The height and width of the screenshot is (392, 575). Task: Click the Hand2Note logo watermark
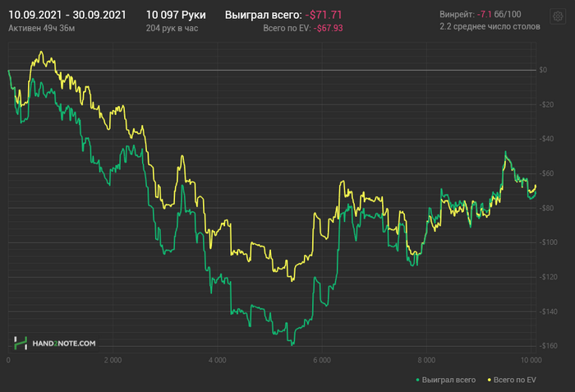click(54, 342)
